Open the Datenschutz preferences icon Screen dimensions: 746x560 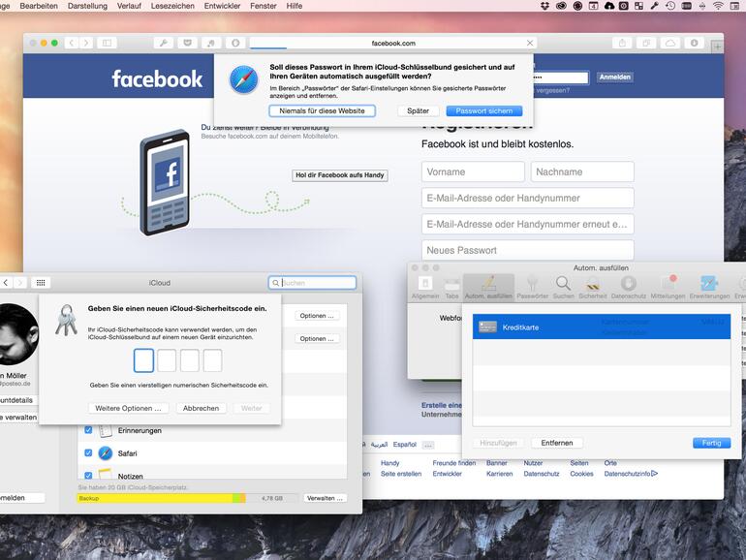[628, 285]
